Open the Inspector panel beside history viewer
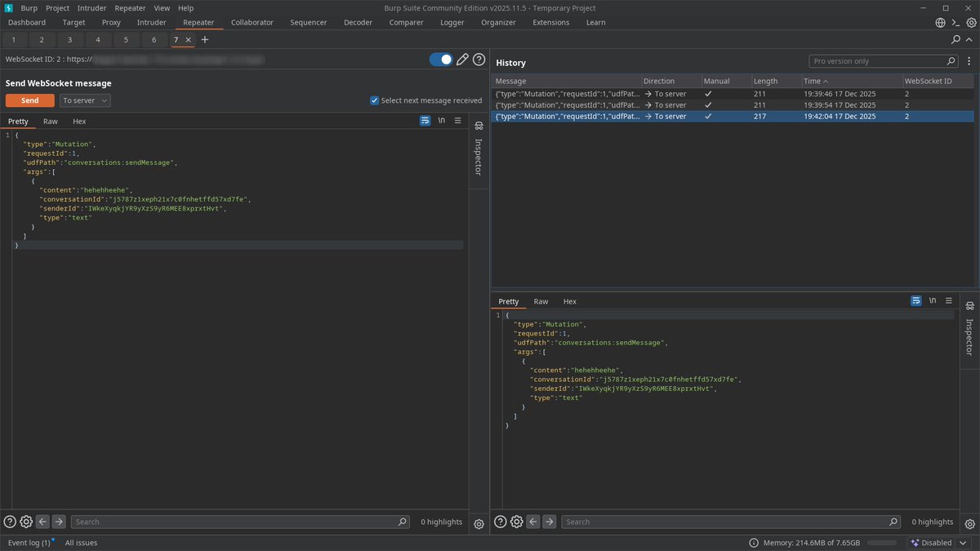This screenshot has width=980, height=551. point(969,329)
